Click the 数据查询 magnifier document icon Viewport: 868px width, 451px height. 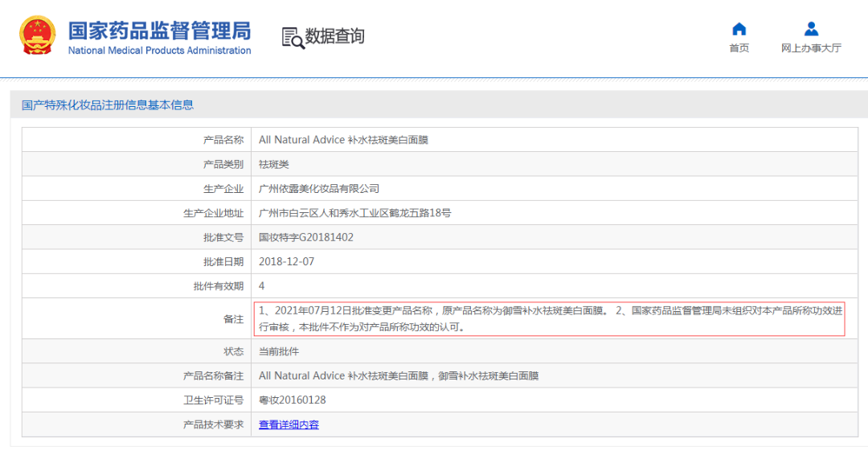click(293, 37)
